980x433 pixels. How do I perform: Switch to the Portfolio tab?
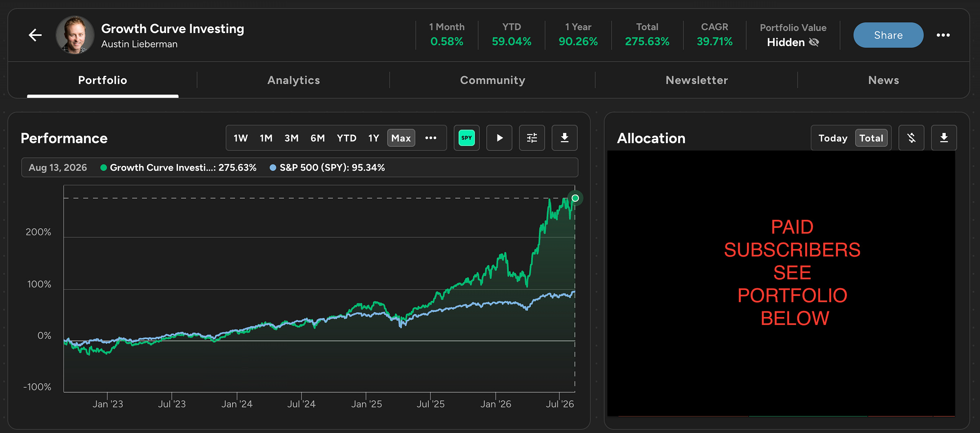[x=102, y=80]
